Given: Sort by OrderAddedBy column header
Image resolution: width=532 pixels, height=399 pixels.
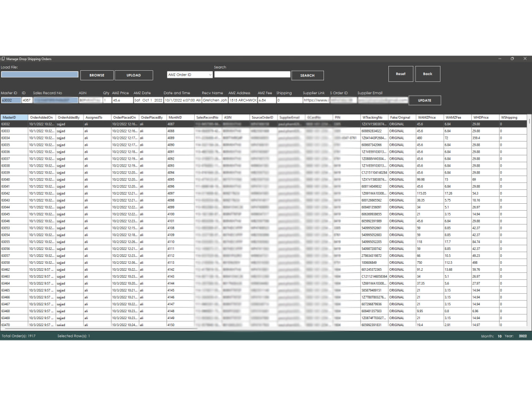Looking at the screenshot, I should click(x=70, y=118).
